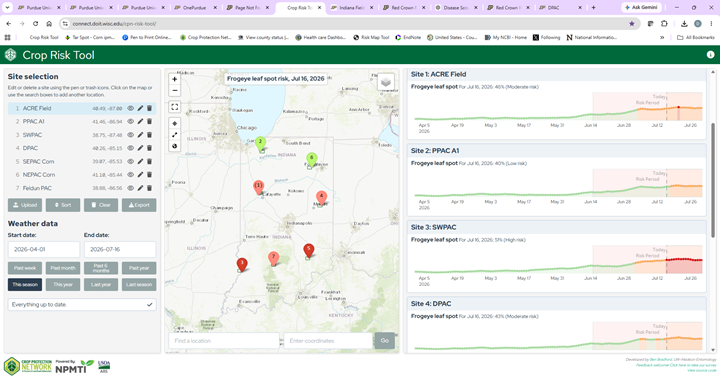
Task: Click the Export button
Action: click(139, 205)
